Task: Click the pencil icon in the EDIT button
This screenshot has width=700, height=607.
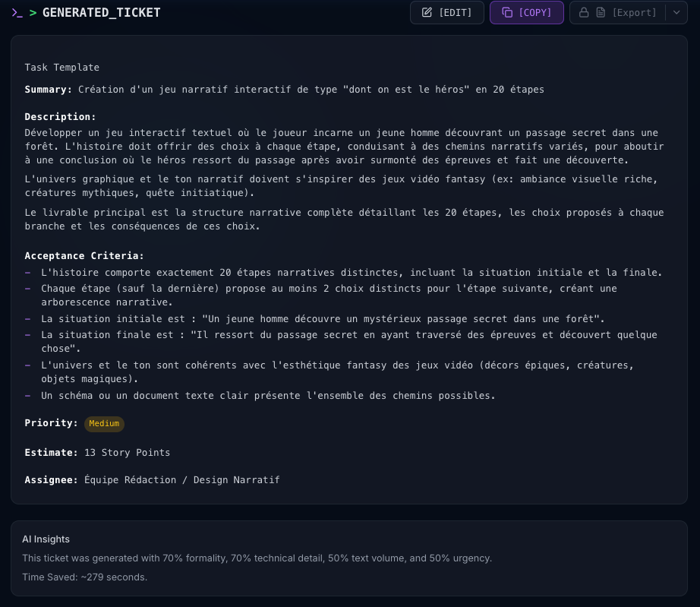Action: pos(427,13)
